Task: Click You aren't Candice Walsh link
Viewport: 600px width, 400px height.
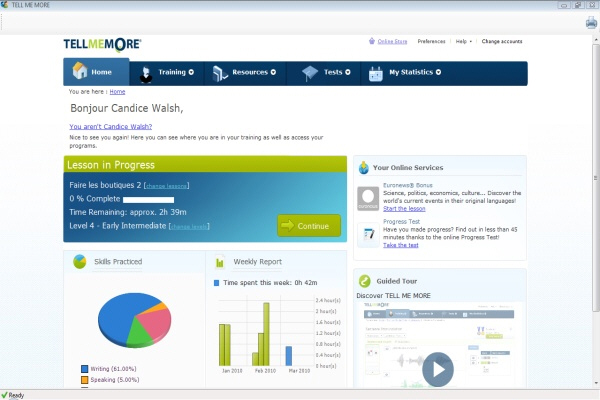Action: [x=111, y=126]
